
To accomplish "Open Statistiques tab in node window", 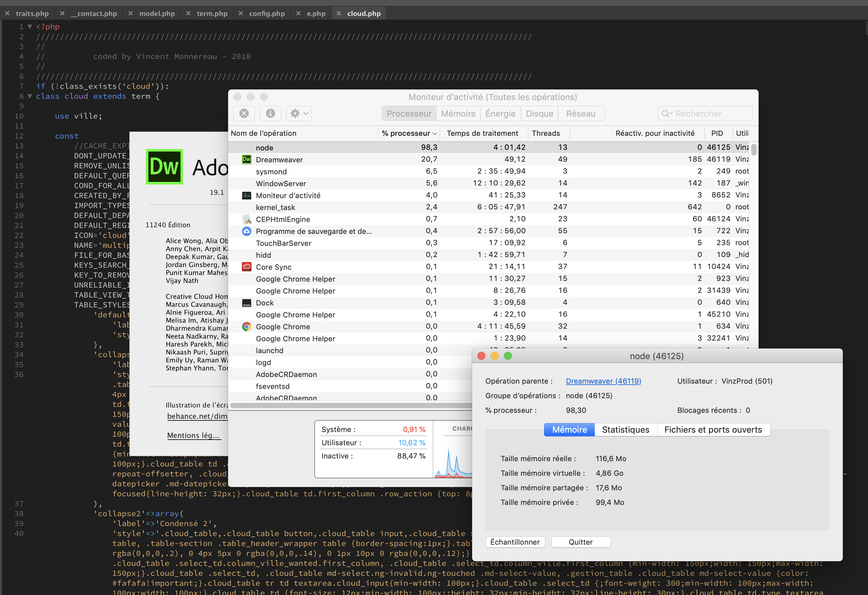I will (626, 430).
